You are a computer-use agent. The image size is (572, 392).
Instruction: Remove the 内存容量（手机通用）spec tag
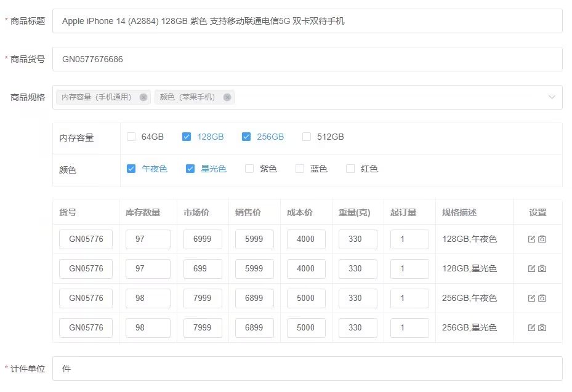(143, 97)
